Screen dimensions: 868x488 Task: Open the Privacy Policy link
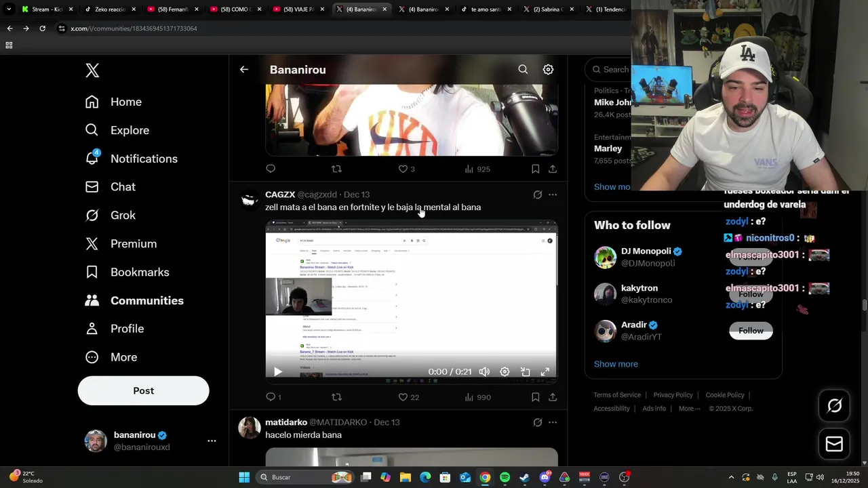[673, 395]
